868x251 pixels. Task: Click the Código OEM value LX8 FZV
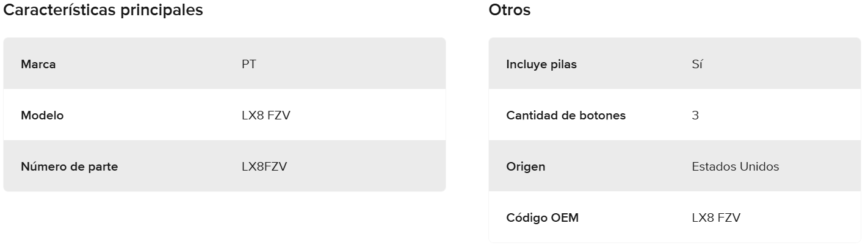[715, 217]
